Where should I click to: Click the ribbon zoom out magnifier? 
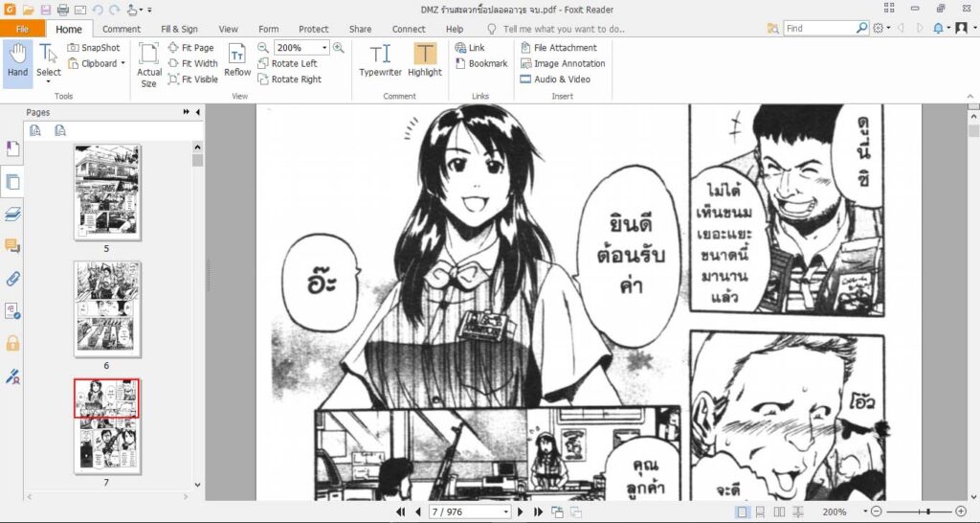coord(263,48)
